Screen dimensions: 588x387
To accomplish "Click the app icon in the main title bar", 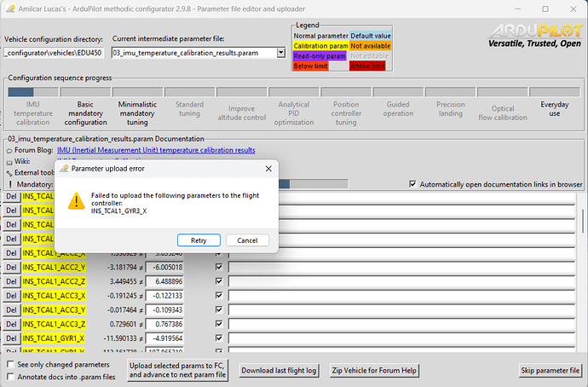I will click(10, 8).
